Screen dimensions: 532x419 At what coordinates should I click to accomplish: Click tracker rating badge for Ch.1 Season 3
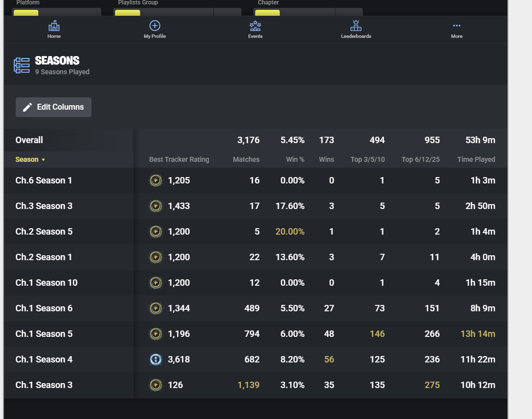(156, 385)
